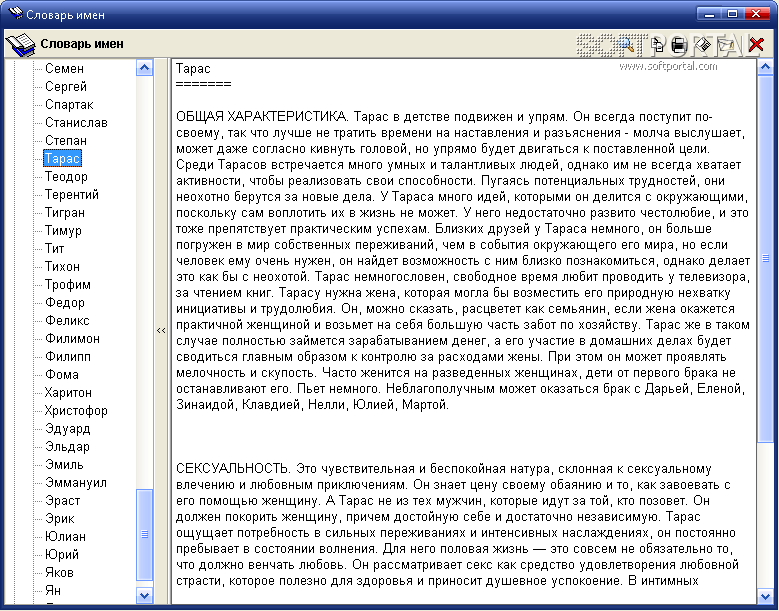Choose Теодор from the name tree

(66, 176)
